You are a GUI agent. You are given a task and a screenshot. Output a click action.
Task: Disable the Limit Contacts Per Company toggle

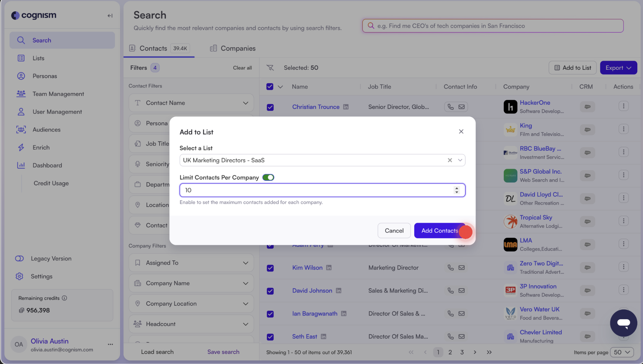pyautogui.click(x=268, y=177)
